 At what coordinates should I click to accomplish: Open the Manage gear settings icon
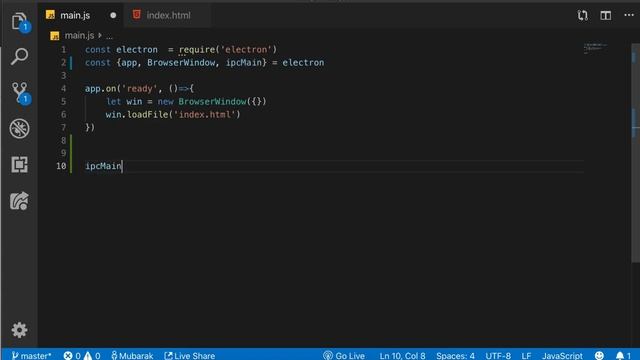coord(19,329)
